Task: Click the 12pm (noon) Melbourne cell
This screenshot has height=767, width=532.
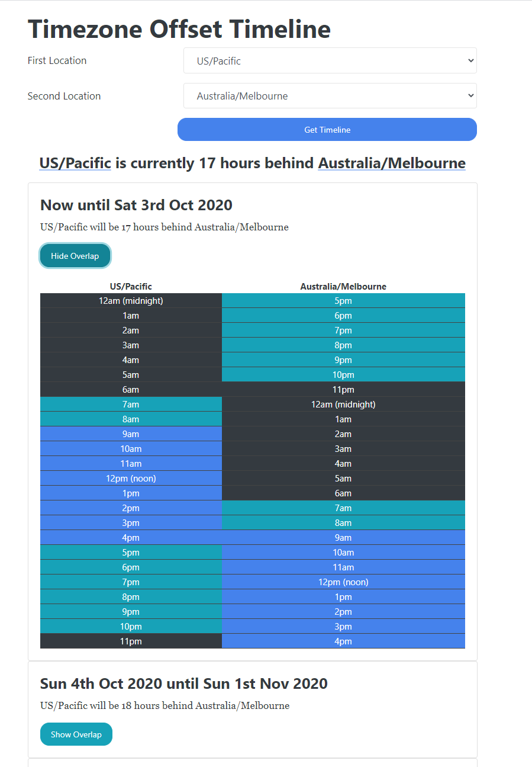Action: pos(343,582)
